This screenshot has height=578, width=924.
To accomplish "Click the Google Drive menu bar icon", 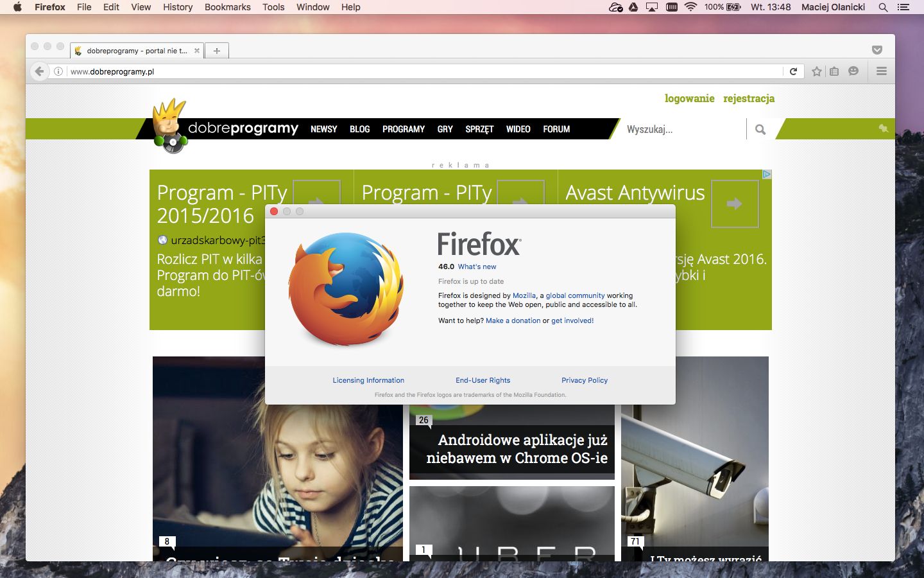I will point(633,7).
